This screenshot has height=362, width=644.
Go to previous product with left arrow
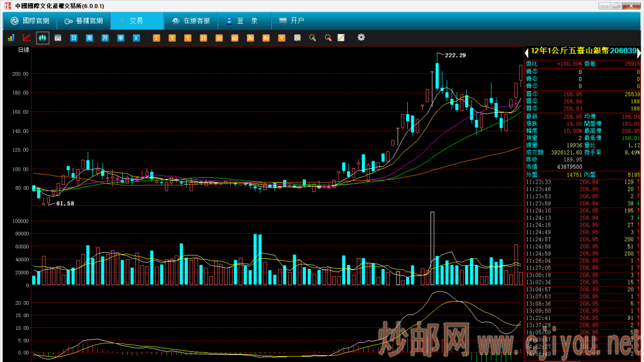tap(527, 53)
